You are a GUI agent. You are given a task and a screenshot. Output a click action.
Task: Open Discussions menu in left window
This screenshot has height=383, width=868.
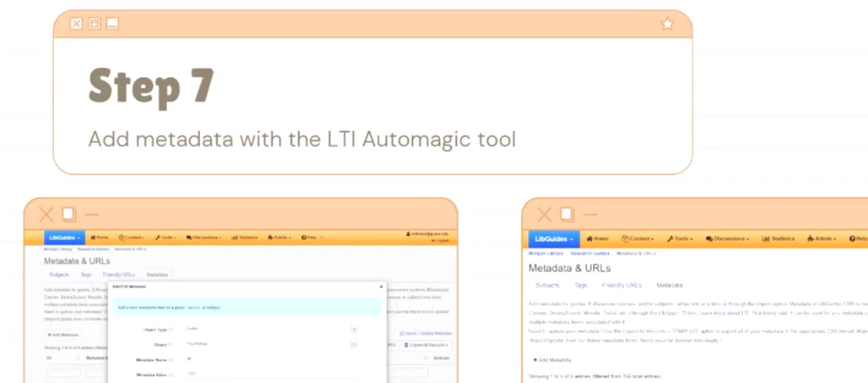(204, 237)
